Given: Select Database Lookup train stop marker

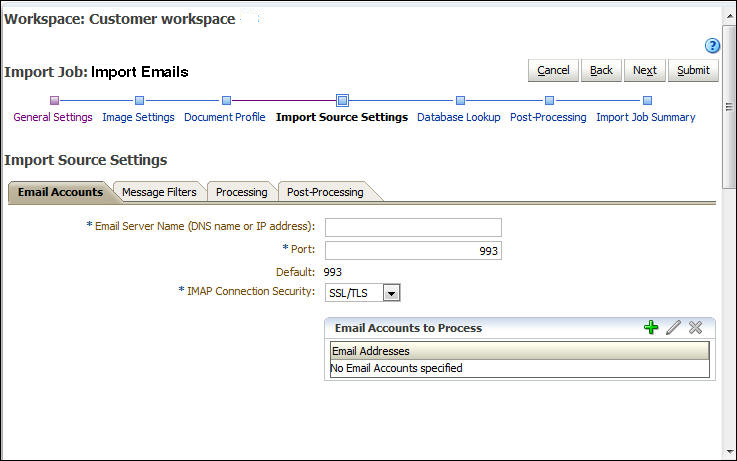Looking at the screenshot, I should (x=460, y=100).
